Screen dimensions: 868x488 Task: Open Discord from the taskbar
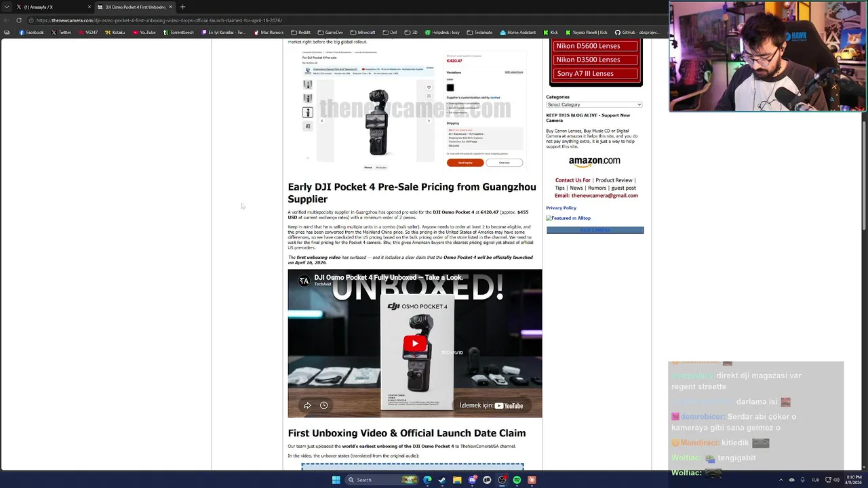[x=472, y=480]
